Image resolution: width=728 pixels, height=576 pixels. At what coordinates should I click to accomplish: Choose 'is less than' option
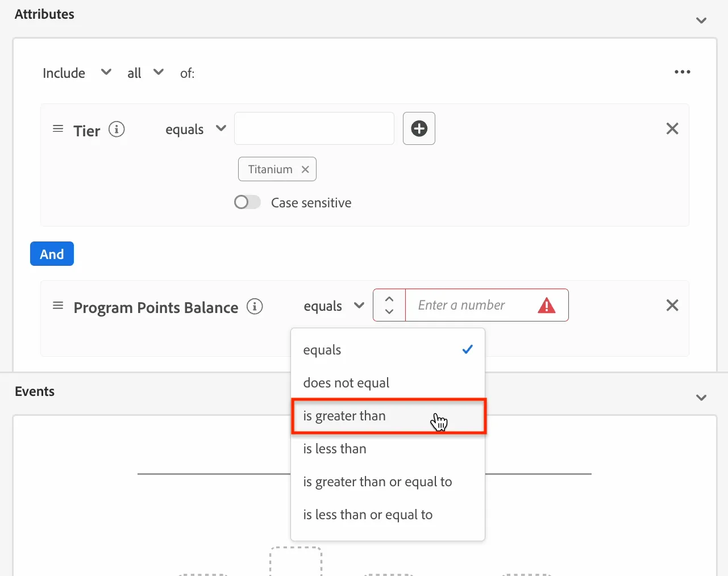[x=388, y=449]
